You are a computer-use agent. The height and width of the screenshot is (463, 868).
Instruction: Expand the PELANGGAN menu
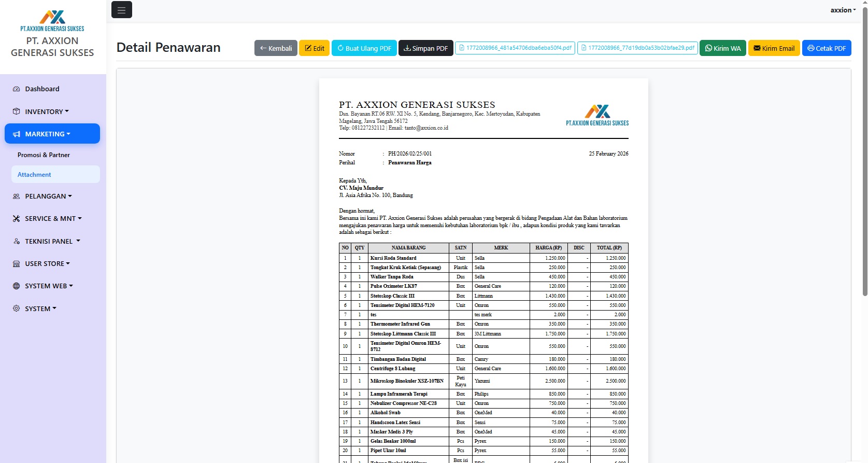click(52, 197)
